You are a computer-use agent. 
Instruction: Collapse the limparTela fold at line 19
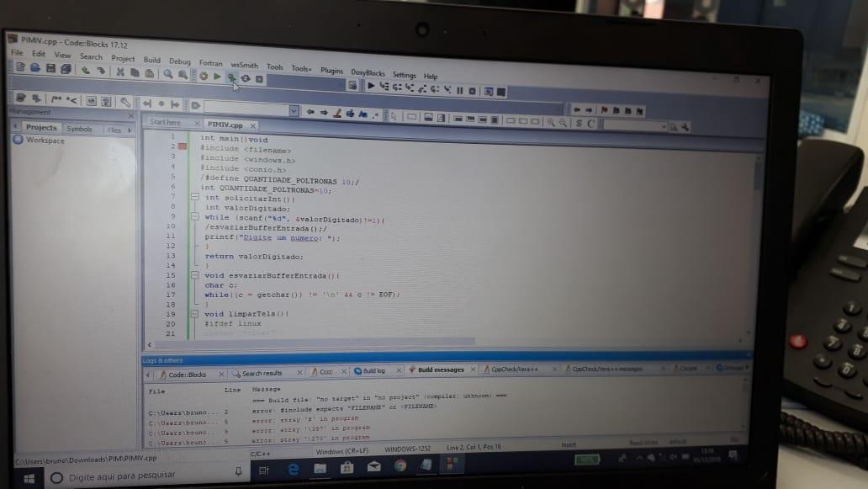click(195, 313)
